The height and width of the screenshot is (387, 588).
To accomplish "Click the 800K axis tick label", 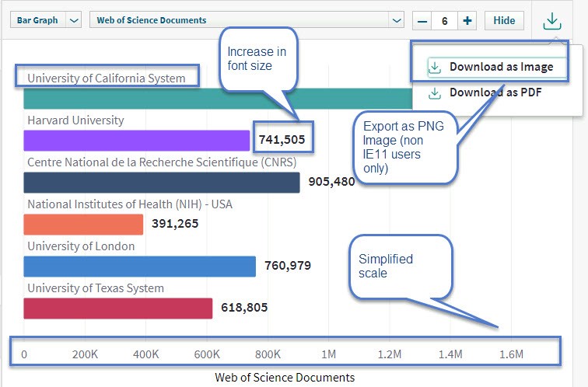I will 268,354.
